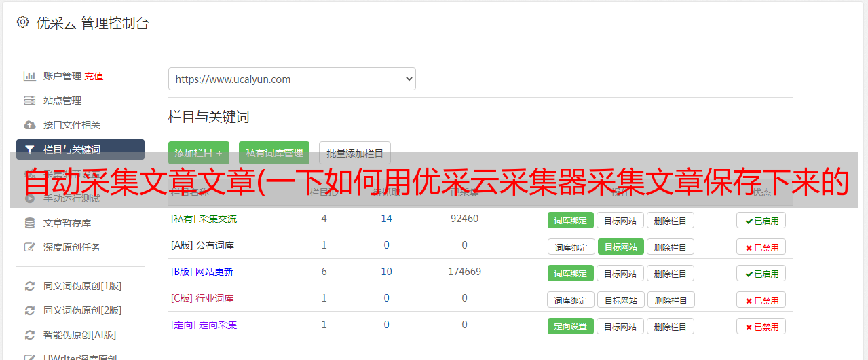Click 删除栏目 for 定向采集 row
This screenshot has width=868, height=360.
click(670, 326)
